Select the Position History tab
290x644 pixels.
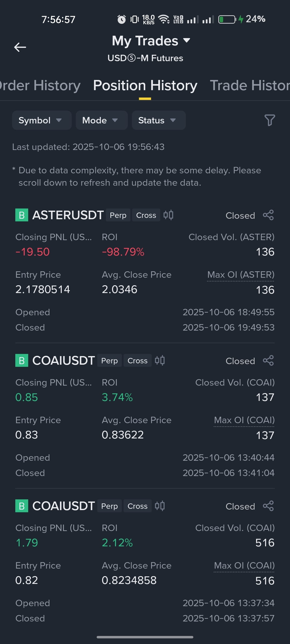[x=145, y=85]
